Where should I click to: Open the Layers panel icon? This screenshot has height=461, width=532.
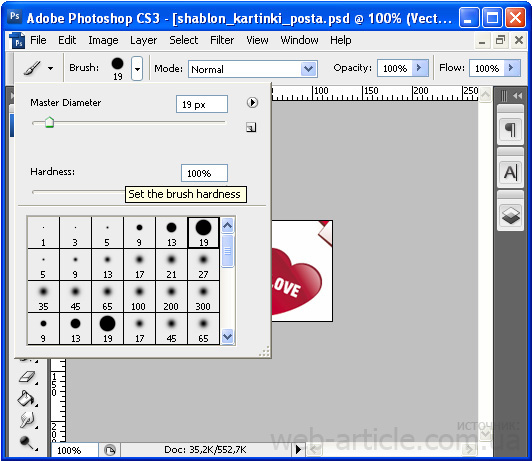pos(510,215)
